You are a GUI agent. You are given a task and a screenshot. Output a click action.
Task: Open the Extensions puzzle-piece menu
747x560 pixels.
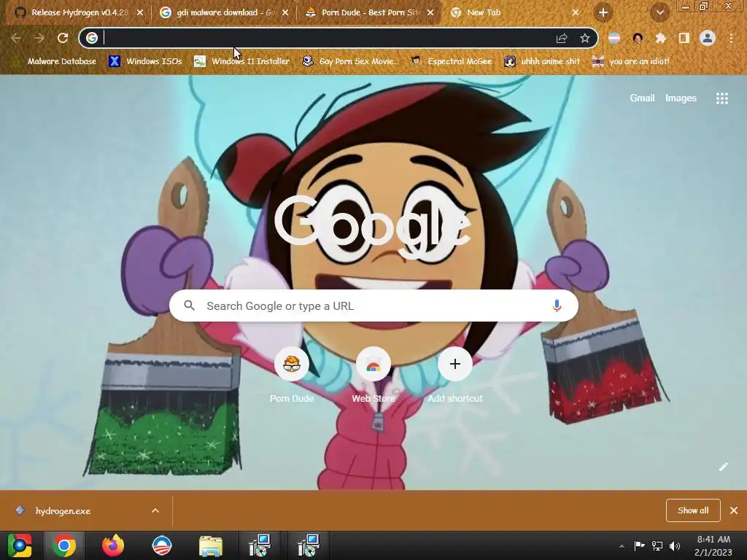(660, 38)
